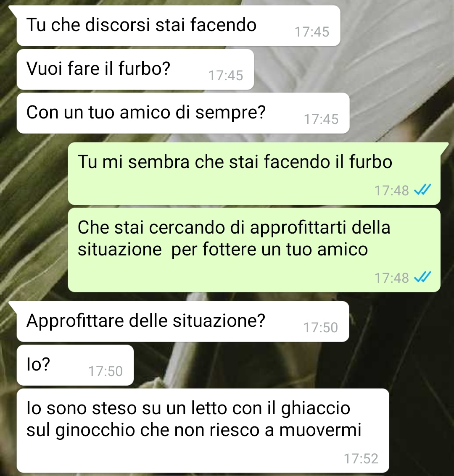This screenshot has height=476, width=454.
Task: Select the "Approfittare delle situazione?" message
Action: [183, 321]
